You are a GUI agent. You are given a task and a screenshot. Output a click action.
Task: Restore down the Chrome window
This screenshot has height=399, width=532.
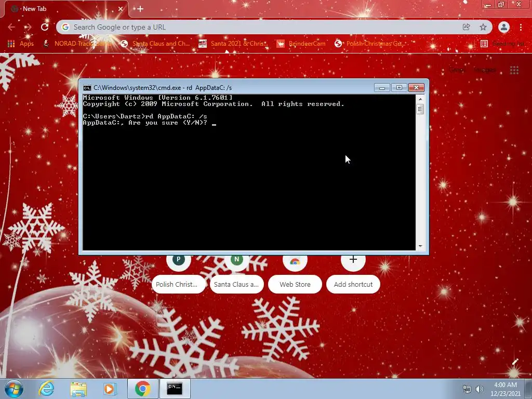(501, 5)
